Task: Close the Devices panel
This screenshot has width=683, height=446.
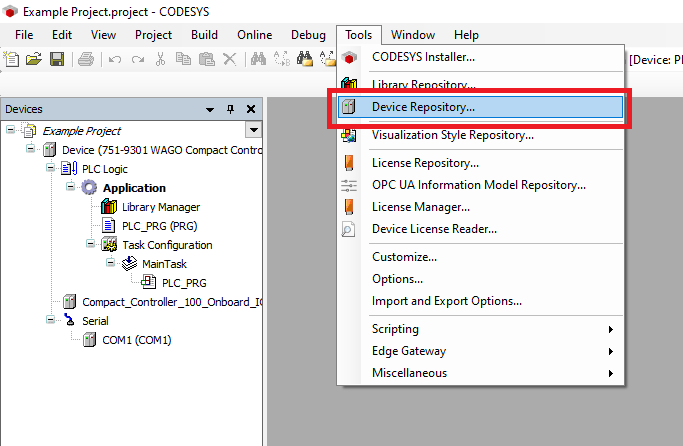Action: pyautogui.click(x=251, y=109)
